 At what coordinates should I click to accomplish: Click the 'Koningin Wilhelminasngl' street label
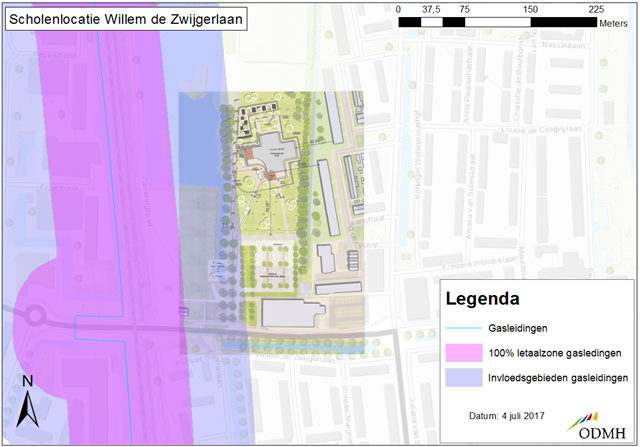(x=417, y=154)
